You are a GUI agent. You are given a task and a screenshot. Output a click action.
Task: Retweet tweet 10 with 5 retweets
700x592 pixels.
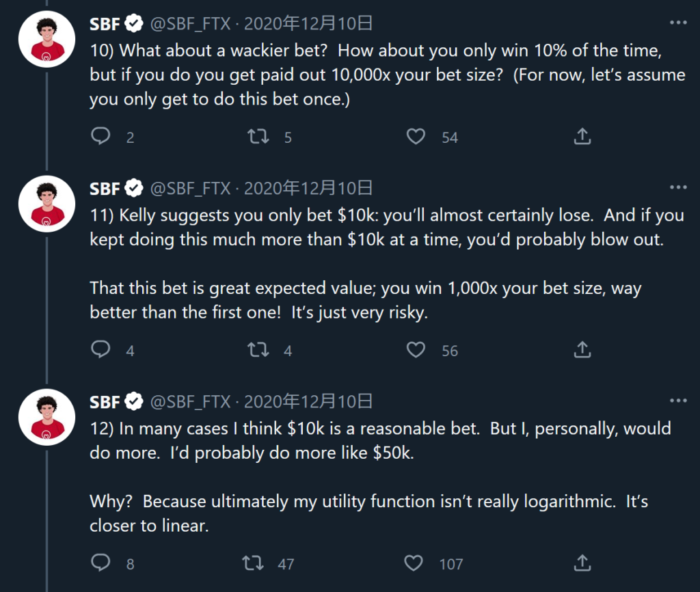pos(258,137)
